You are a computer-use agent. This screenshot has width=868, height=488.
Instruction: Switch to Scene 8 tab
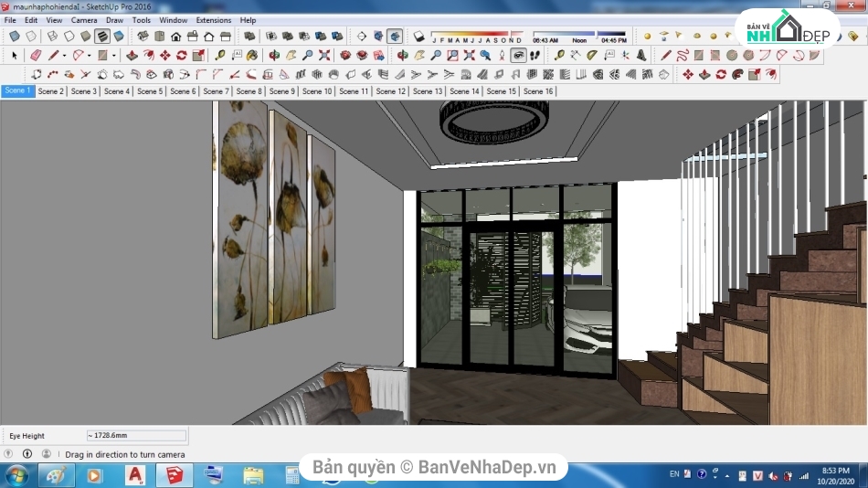[249, 90]
